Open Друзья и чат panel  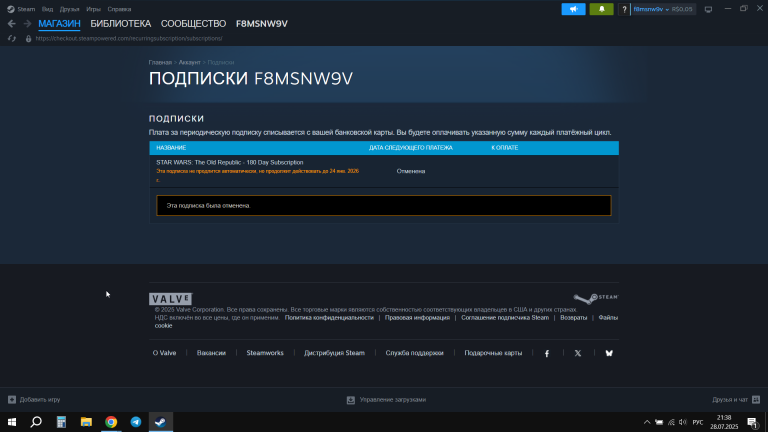click(736, 400)
